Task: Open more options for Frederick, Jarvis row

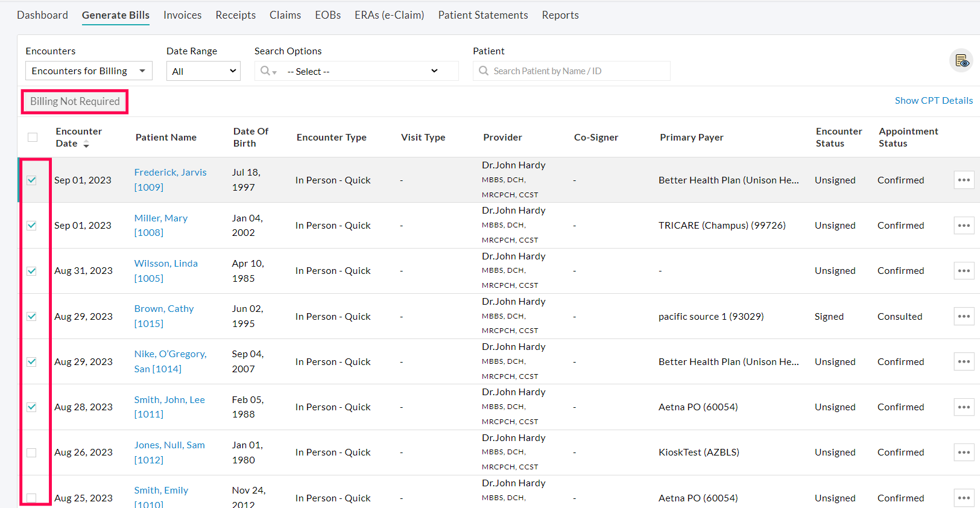Action: [964, 180]
